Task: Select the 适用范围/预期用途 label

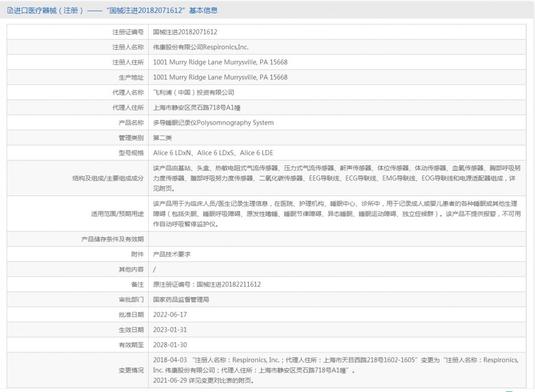Action: point(117,214)
